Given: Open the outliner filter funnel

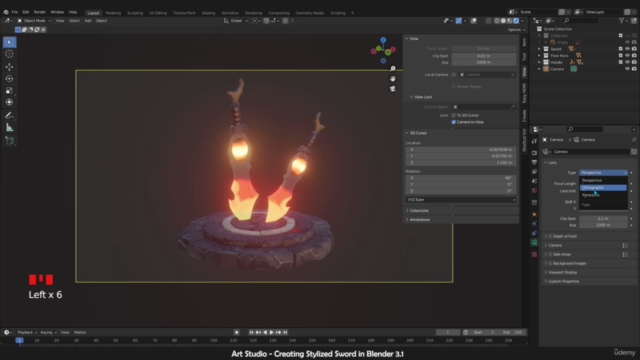Looking at the screenshot, I should point(622,20).
